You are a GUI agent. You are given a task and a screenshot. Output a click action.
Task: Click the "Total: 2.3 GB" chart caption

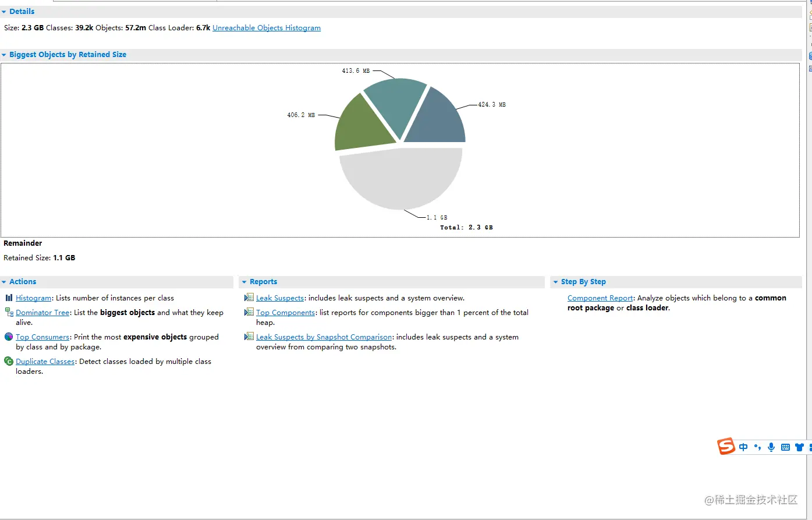click(466, 228)
